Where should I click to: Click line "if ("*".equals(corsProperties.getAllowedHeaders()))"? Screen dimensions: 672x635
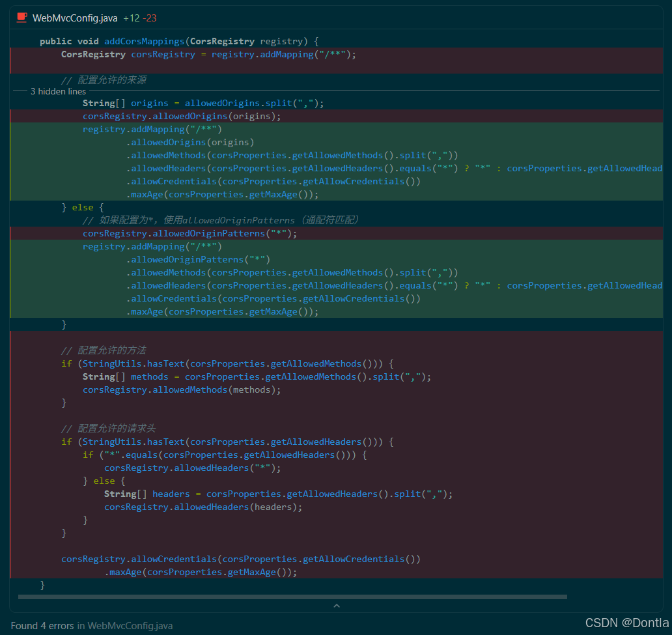(225, 455)
